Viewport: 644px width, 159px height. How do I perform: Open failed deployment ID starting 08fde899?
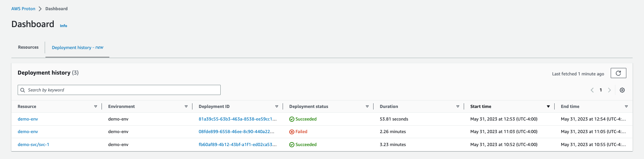[236, 132]
